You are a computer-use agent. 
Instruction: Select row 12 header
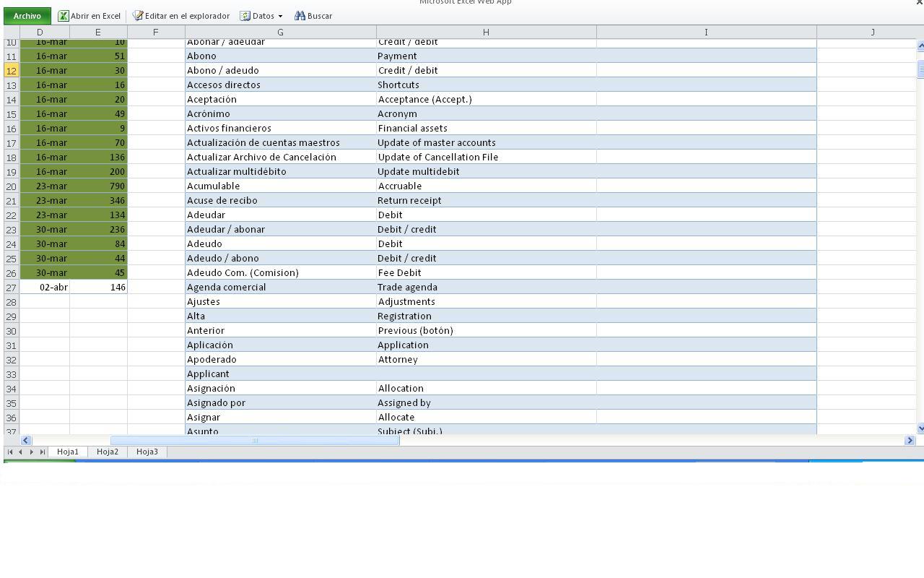click(x=12, y=70)
